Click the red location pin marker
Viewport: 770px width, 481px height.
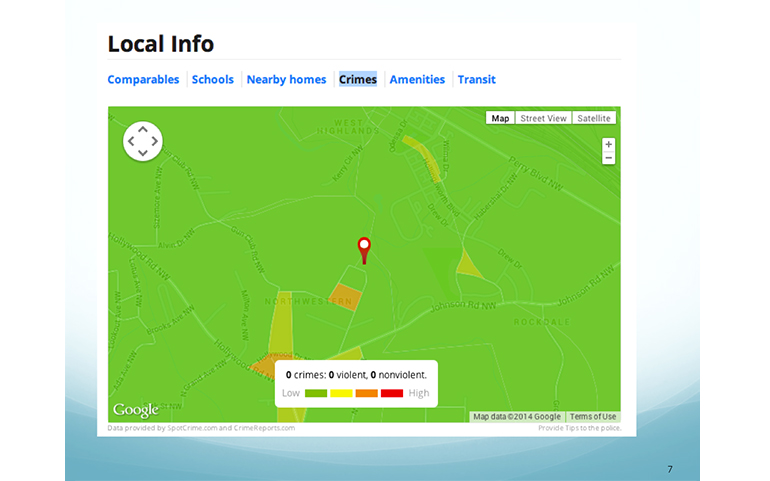(364, 248)
